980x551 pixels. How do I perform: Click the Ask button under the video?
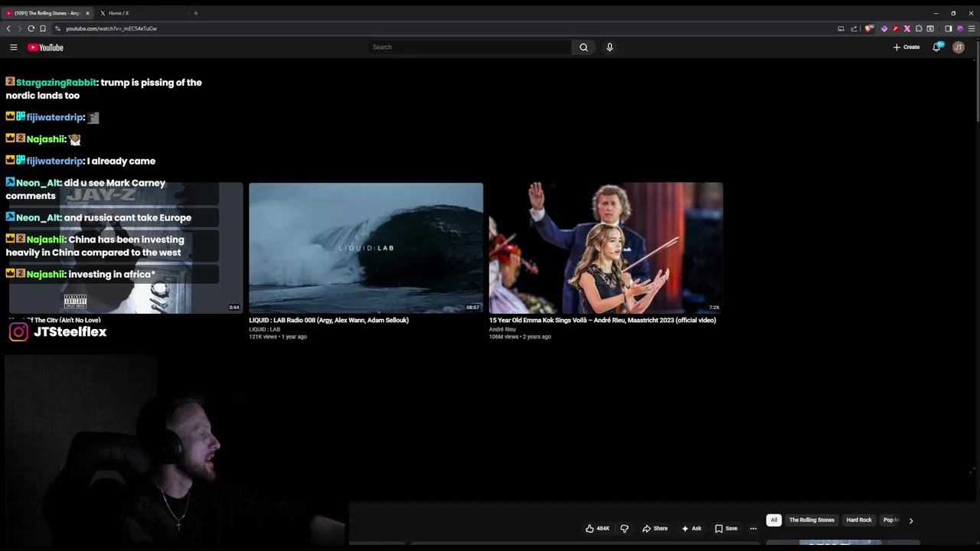pos(691,528)
